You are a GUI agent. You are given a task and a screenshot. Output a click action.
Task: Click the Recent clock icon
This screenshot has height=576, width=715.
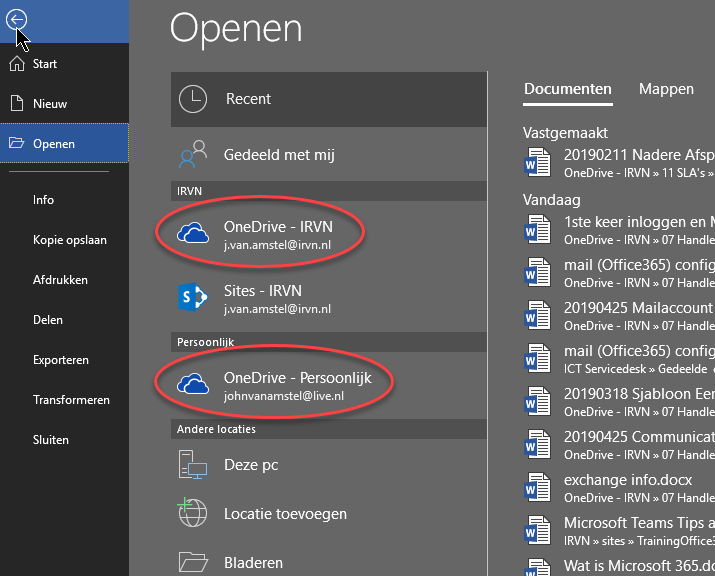click(192, 99)
